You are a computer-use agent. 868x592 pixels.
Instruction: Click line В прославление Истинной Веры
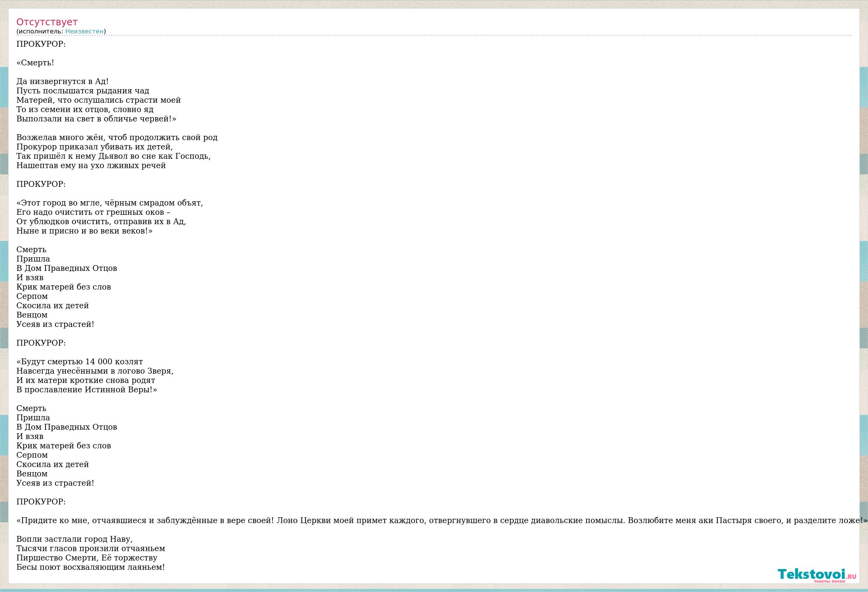pos(87,390)
